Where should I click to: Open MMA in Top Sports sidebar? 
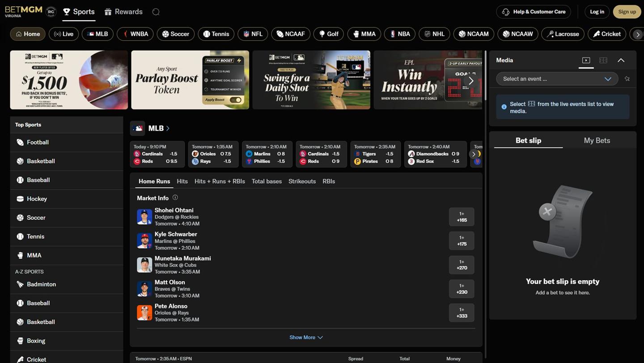pos(67,255)
